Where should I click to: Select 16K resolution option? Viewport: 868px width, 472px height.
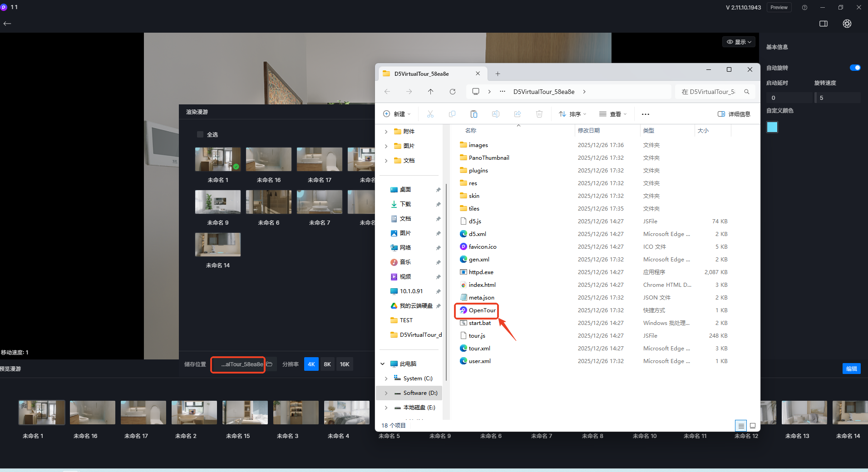pos(345,364)
